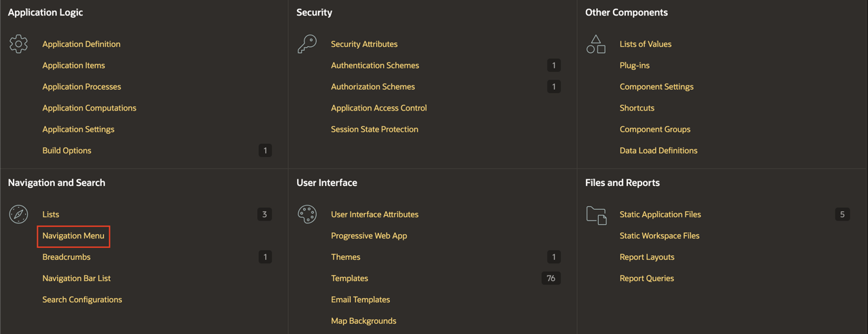Click the Files and Reports folder icon
The image size is (868, 334).
596,215
